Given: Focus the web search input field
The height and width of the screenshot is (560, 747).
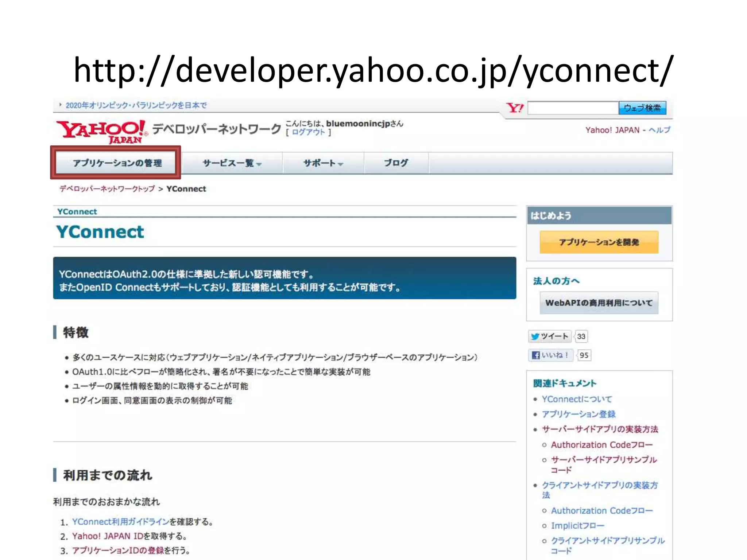Looking at the screenshot, I should [x=573, y=108].
